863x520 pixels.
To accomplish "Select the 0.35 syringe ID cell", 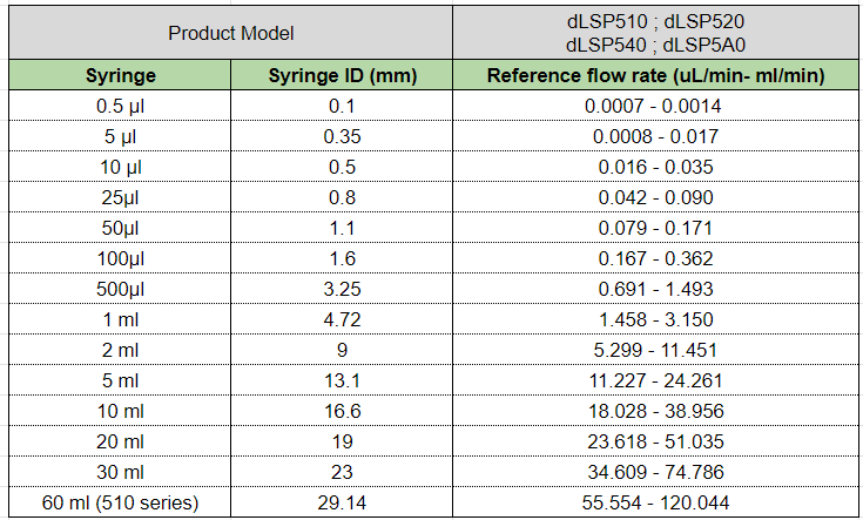I will point(342,136).
